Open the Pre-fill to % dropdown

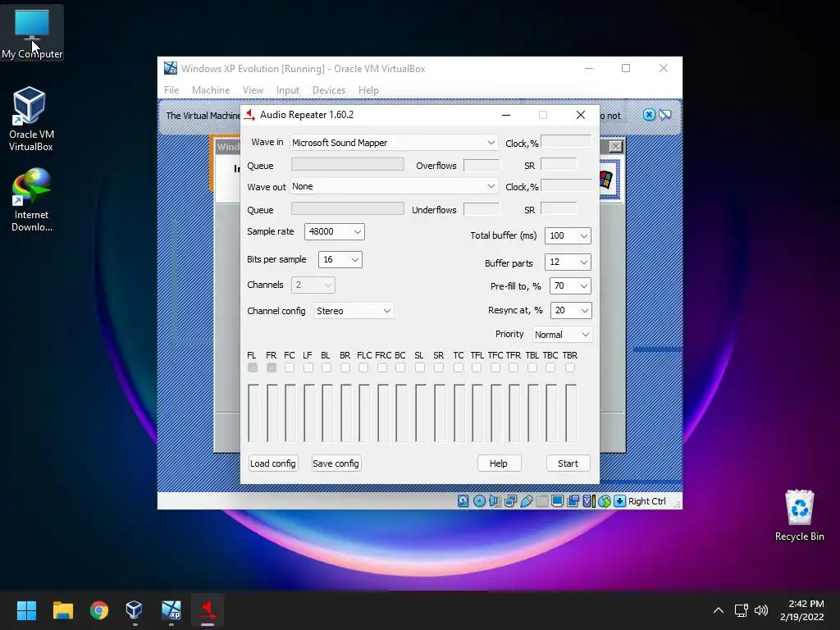tap(571, 286)
